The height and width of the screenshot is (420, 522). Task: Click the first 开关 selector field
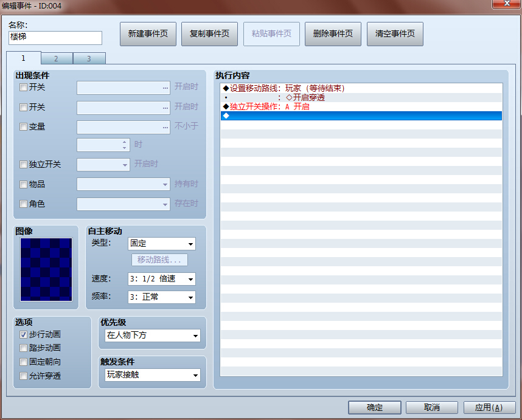123,88
